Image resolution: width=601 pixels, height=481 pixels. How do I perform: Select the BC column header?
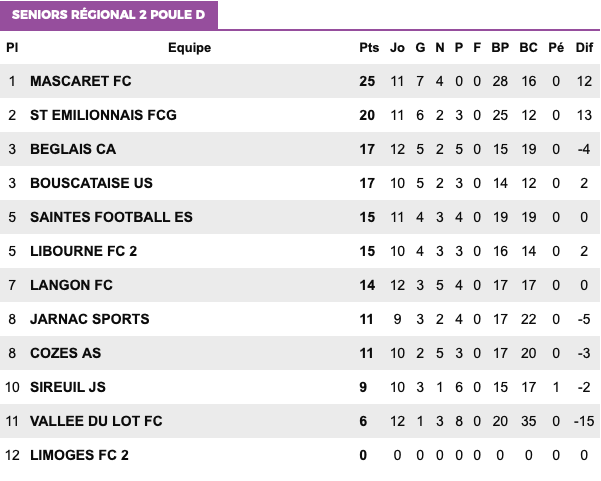coord(528,48)
